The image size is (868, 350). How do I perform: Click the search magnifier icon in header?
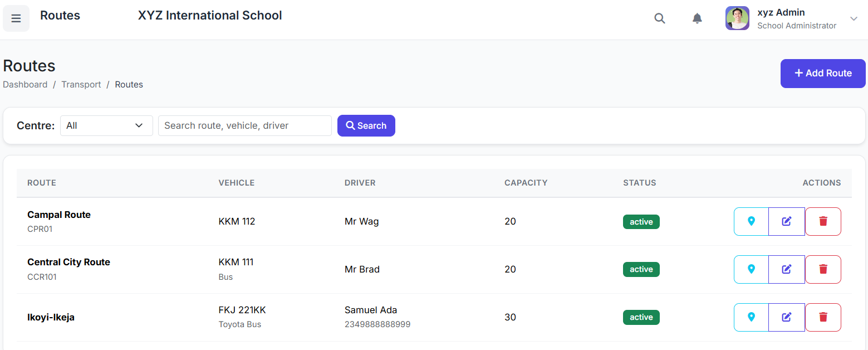click(x=660, y=18)
